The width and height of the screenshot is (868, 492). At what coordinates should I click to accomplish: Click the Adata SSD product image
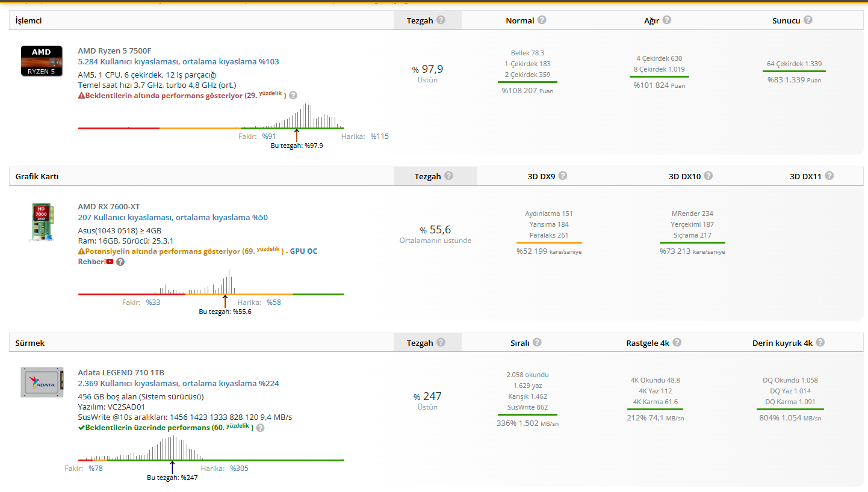pyautogui.click(x=42, y=381)
